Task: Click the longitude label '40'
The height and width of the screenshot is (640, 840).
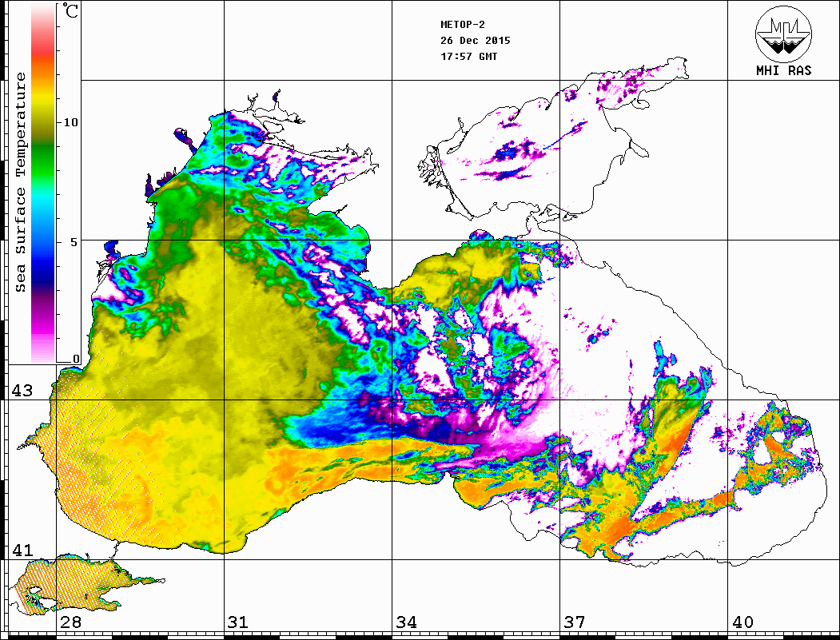Action: [x=742, y=622]
